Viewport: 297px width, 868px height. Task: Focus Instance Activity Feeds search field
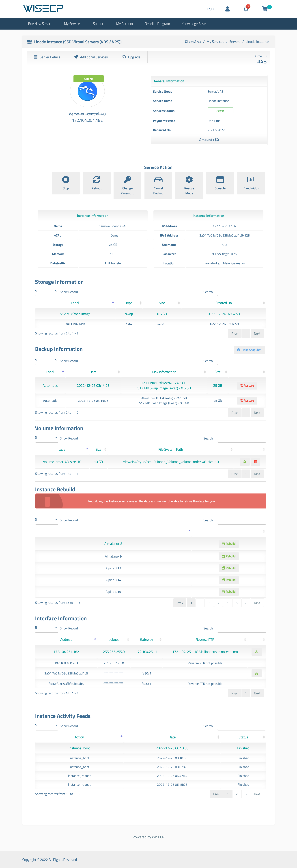point(241,726)
